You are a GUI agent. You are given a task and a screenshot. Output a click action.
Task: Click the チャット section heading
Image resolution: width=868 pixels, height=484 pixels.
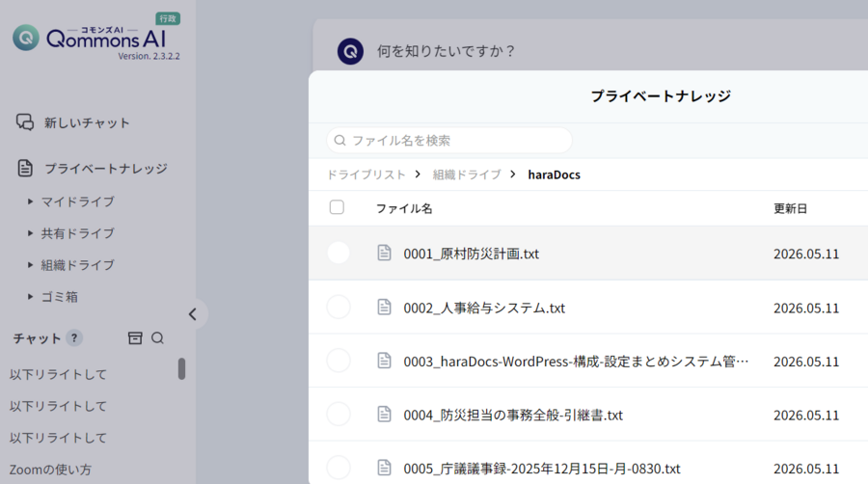37,338
